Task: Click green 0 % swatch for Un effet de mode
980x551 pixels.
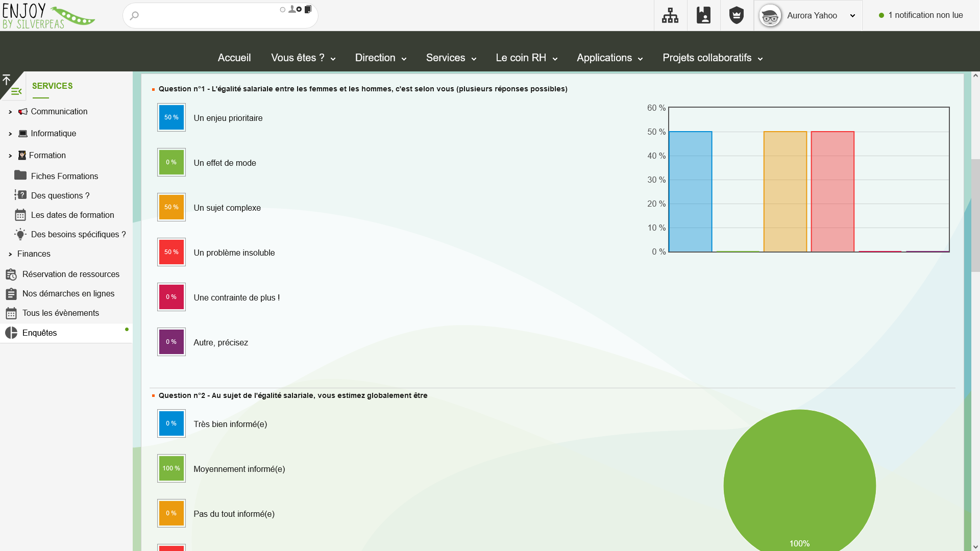Action: [171, 162]
